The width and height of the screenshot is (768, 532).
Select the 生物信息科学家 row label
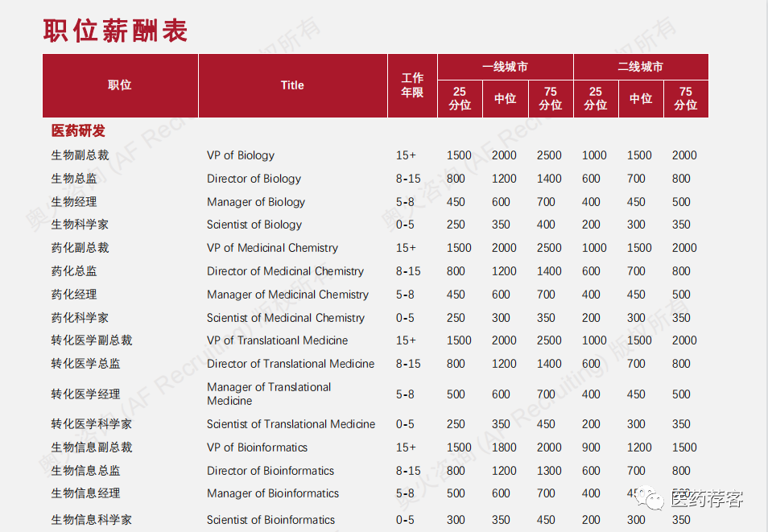point(92,520)
